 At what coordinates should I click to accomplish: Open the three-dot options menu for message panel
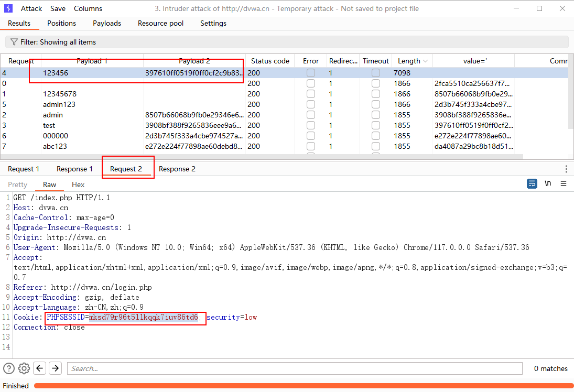[566, 169]
